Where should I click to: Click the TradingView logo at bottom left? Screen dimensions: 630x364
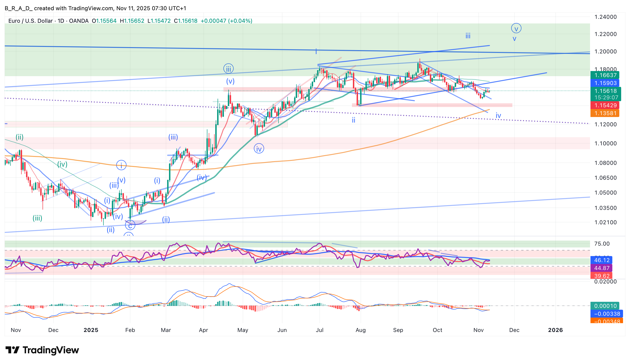[42, 350]
